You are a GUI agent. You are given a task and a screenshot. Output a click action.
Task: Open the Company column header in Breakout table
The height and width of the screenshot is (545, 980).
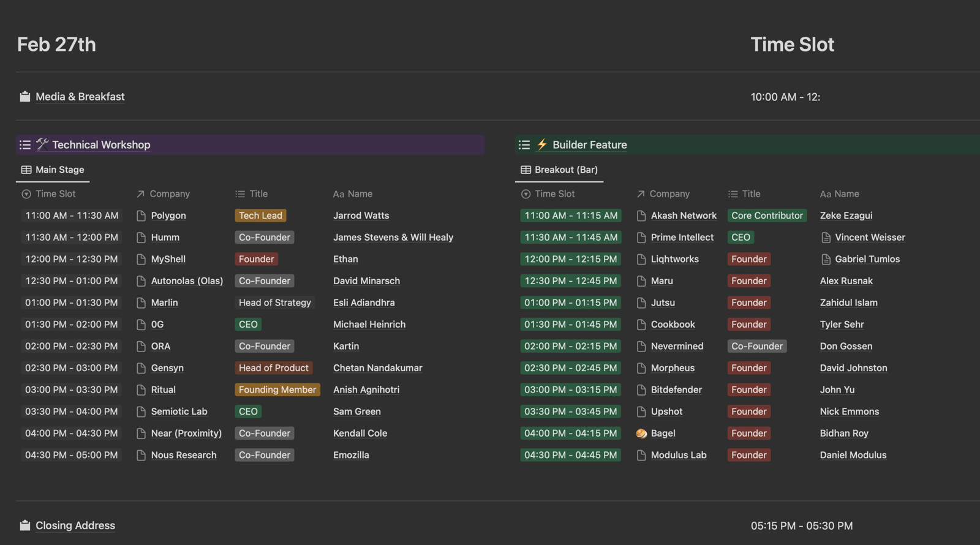669,194
